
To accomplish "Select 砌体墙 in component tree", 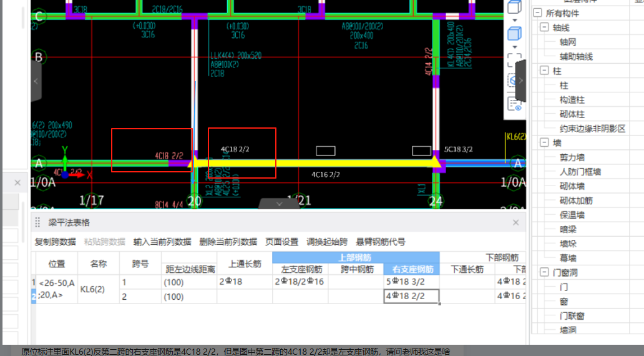I will (x=572, y=186).
